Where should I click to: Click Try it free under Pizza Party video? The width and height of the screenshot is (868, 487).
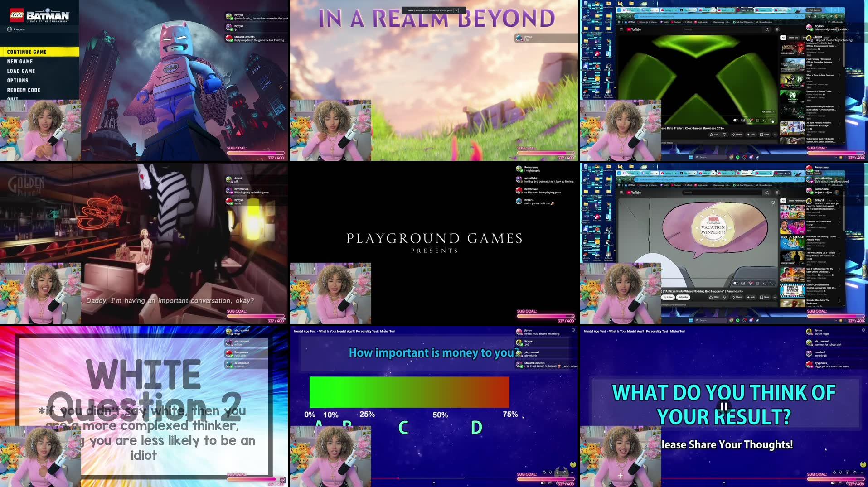pos(668,297)
